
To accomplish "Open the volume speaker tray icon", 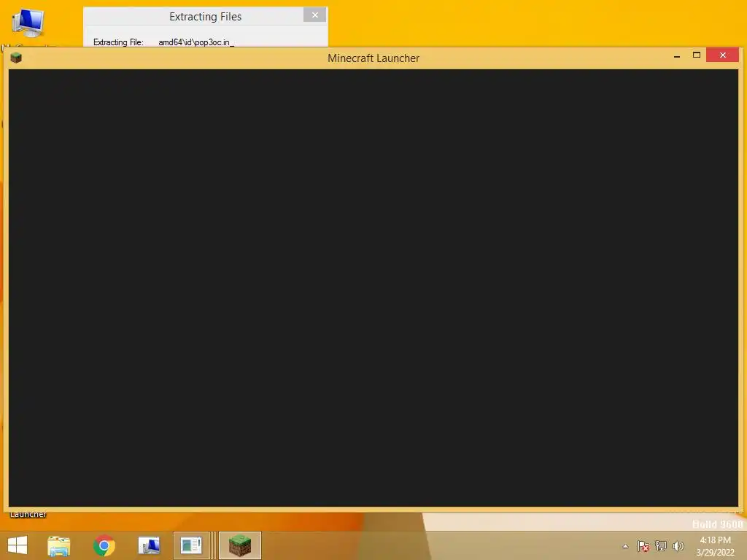I will [x=678, y=546].
